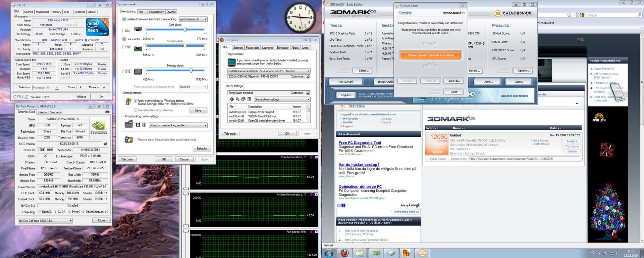Screen dimensions: 644x258
Task: Open the Custom overclocking profile dropdown
Action: [178, 125]
